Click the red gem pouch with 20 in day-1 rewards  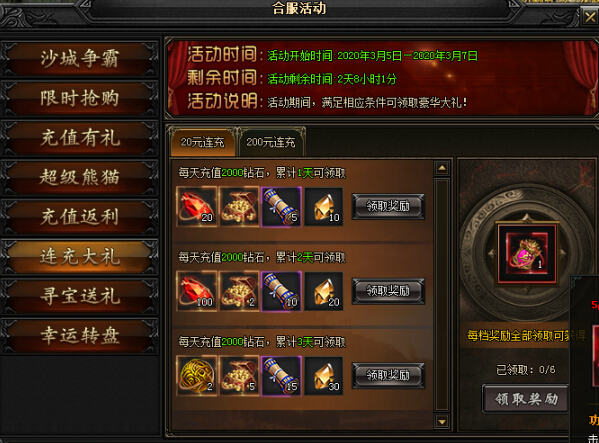click(x=197, y=207)
